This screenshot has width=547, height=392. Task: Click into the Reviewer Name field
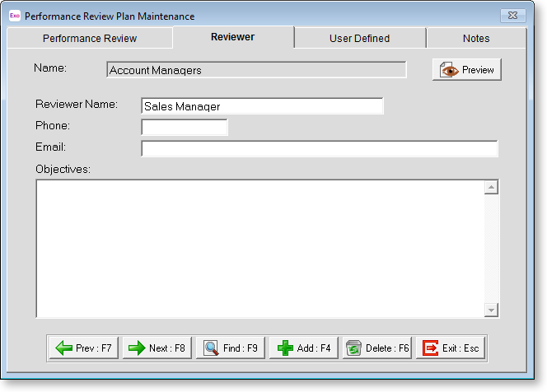point(262,106)
